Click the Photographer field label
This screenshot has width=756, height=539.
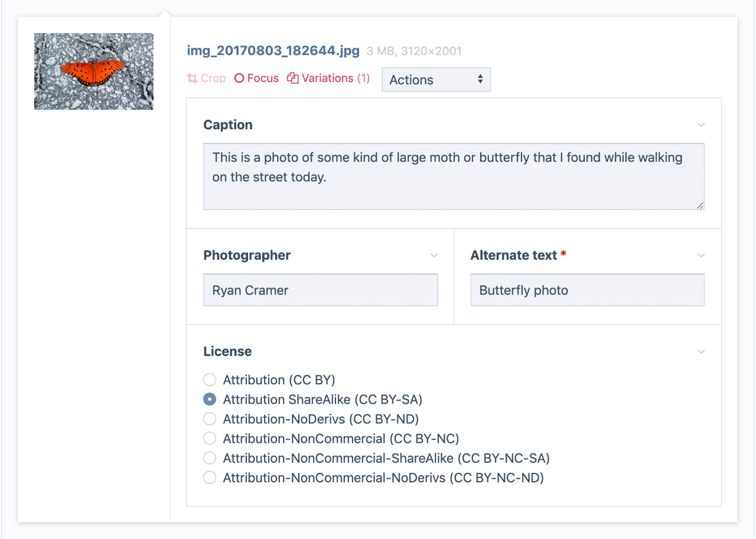pyautogui.click(x=247, y=256)
